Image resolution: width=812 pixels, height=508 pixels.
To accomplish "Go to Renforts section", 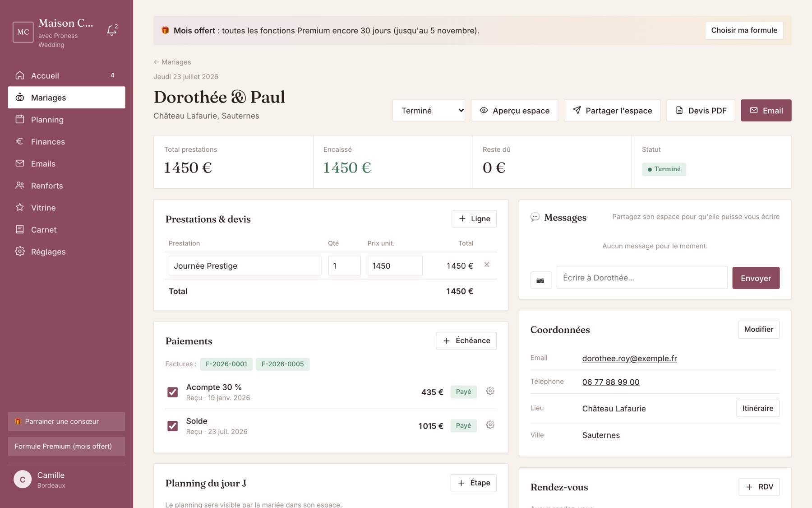I will coord(66,186).
